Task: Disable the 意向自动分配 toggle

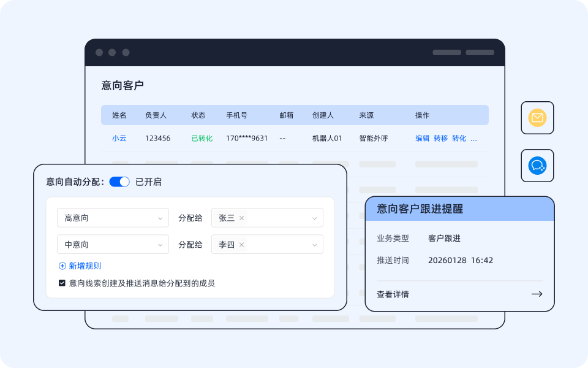Action: [120, 182]
